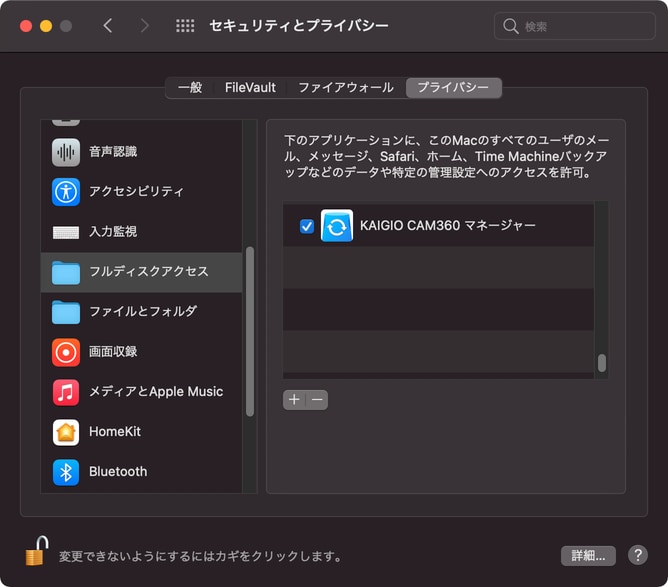Click the HomeKit house icon
The image size is (668, 587).
click(x=66, y=432)
